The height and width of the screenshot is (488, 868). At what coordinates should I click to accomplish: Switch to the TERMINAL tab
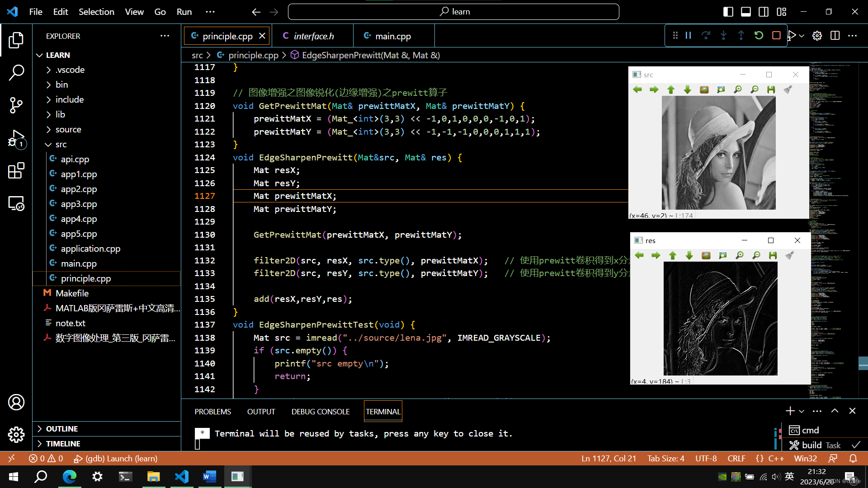tap(383, 411)
